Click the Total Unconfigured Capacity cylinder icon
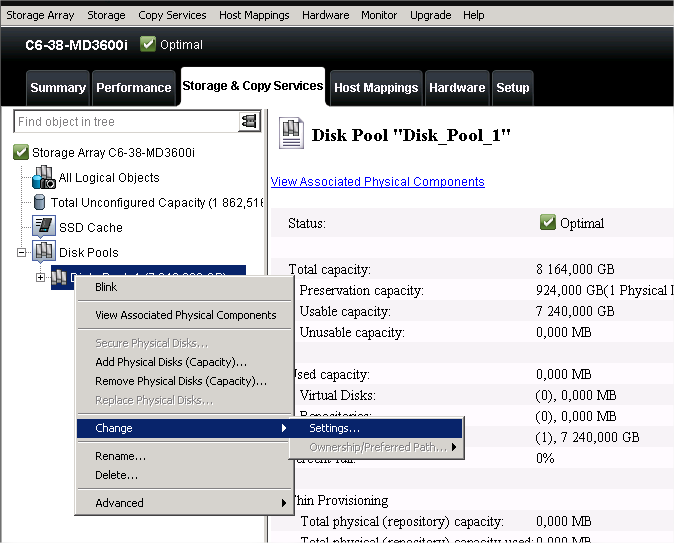Viewport: 674px width, 543px height. 39,202
